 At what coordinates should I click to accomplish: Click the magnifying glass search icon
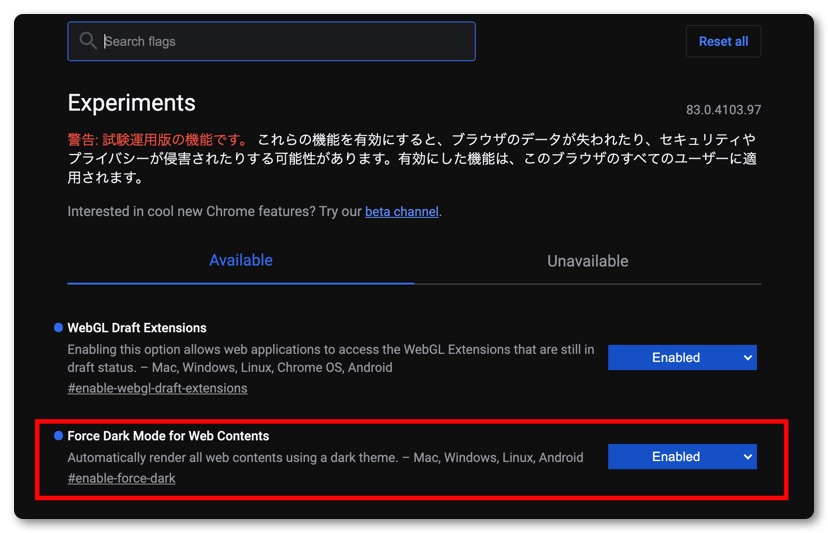(x=88, y=41)
